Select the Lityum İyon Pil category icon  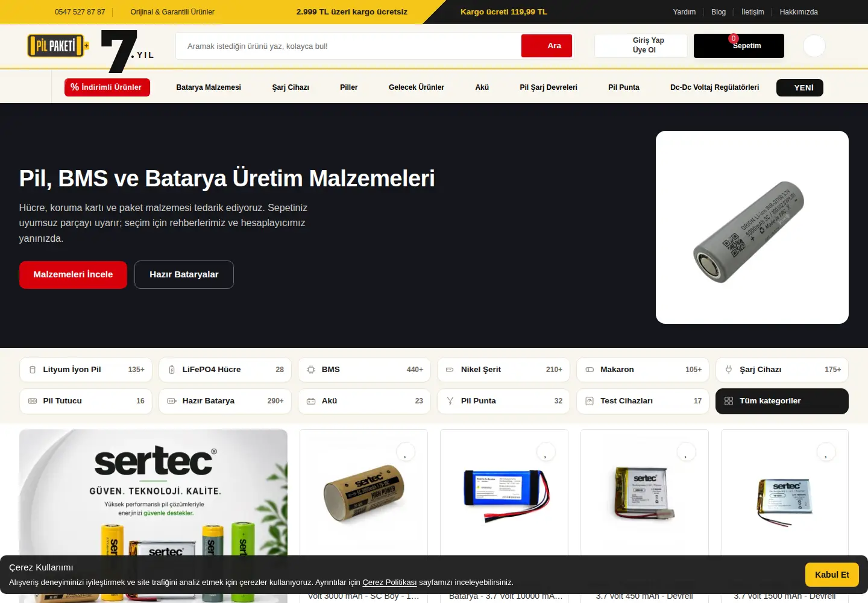[x=33, y=370]
